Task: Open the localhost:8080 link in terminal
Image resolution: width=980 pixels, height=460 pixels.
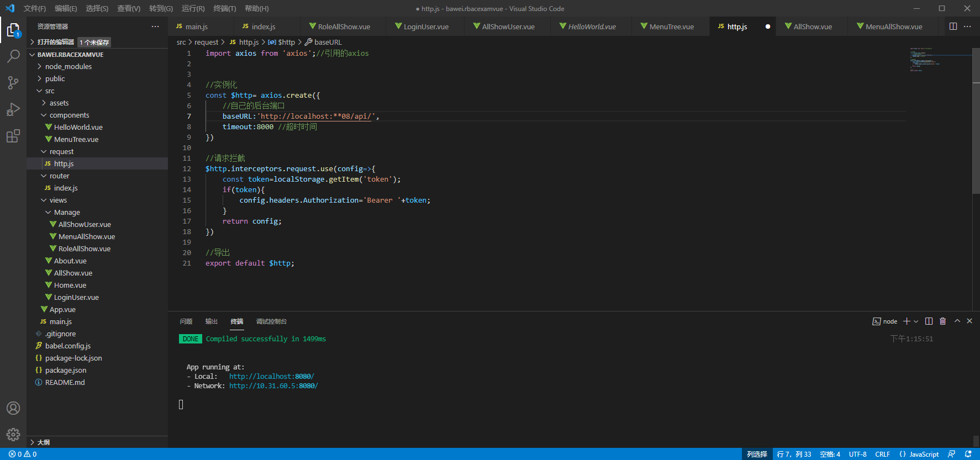Action: pos(272,377)
